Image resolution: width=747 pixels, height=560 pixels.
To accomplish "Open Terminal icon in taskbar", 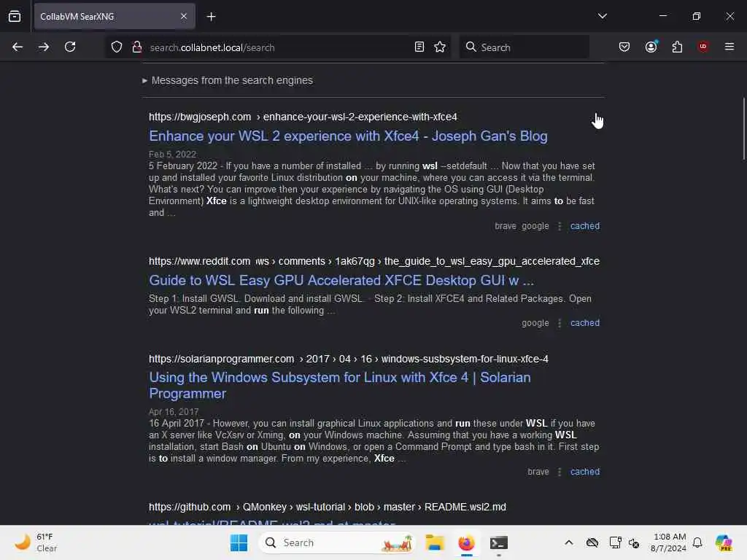I will coord(499,542).
